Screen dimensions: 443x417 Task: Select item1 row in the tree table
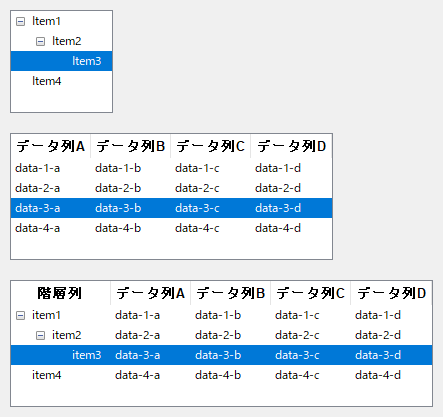point(221,315)
